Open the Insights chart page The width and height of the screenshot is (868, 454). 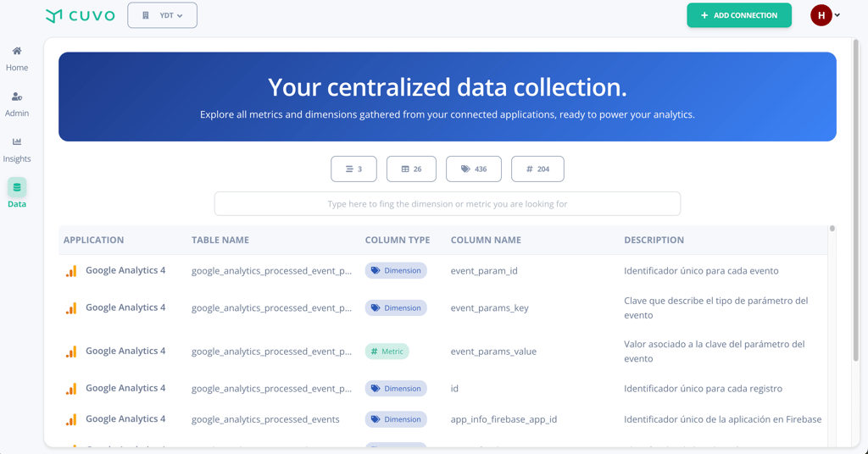tap(17, 150)
